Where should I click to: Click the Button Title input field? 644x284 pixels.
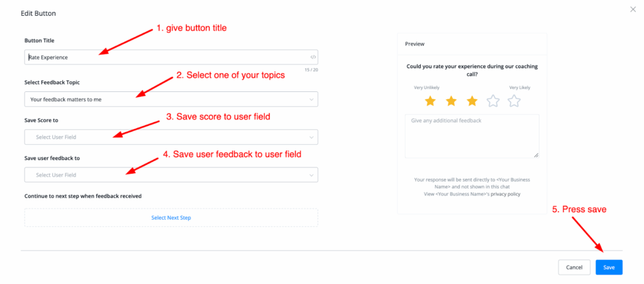click(164, 57)
